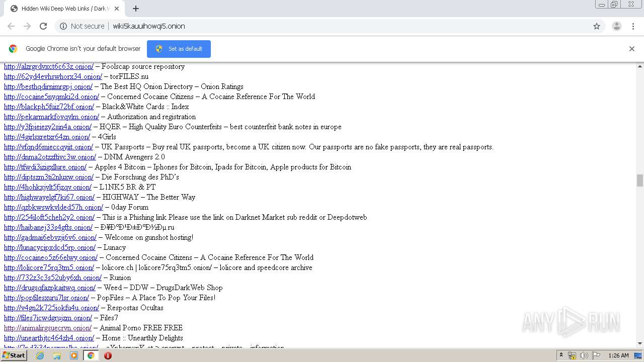This screenshot has height=362, width=644.
Task: Open the diptszm3ti2nluxw.onion link
Action: coord(49,177)
